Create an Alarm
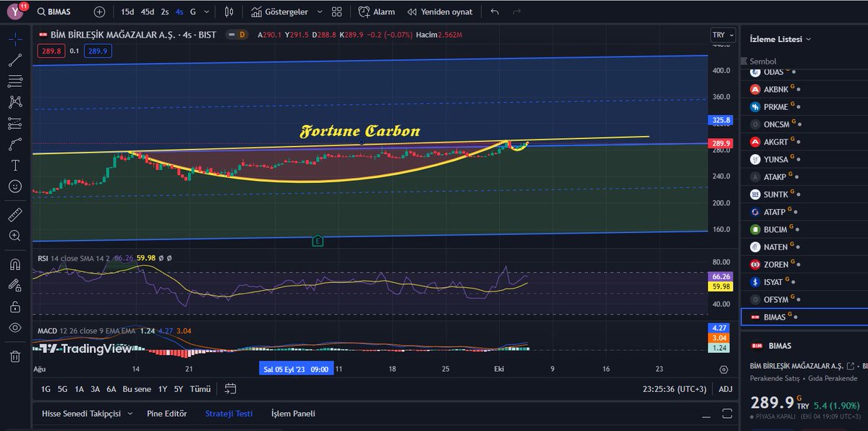Viewport: 868px width, 431px height. (x=377, y=12)
